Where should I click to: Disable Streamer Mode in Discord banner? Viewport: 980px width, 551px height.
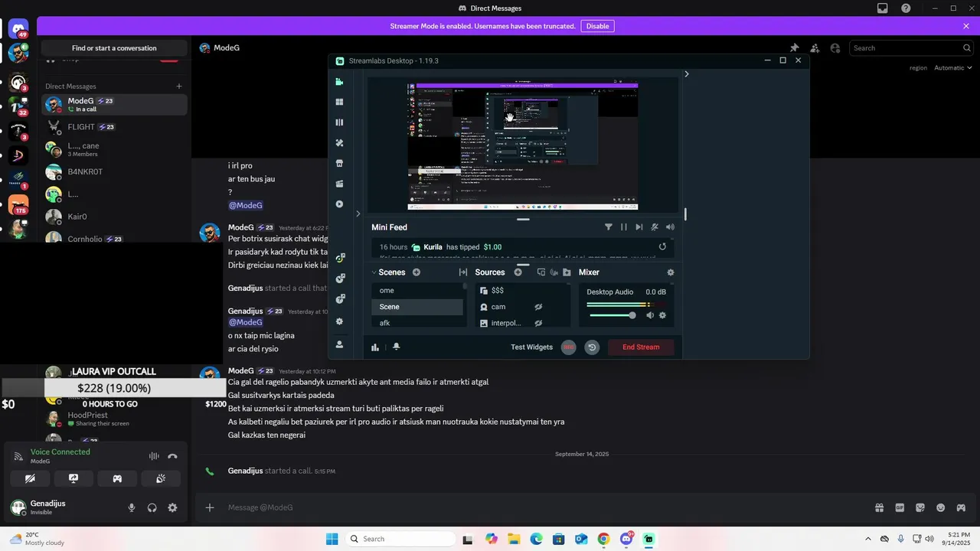pos(597,26)
